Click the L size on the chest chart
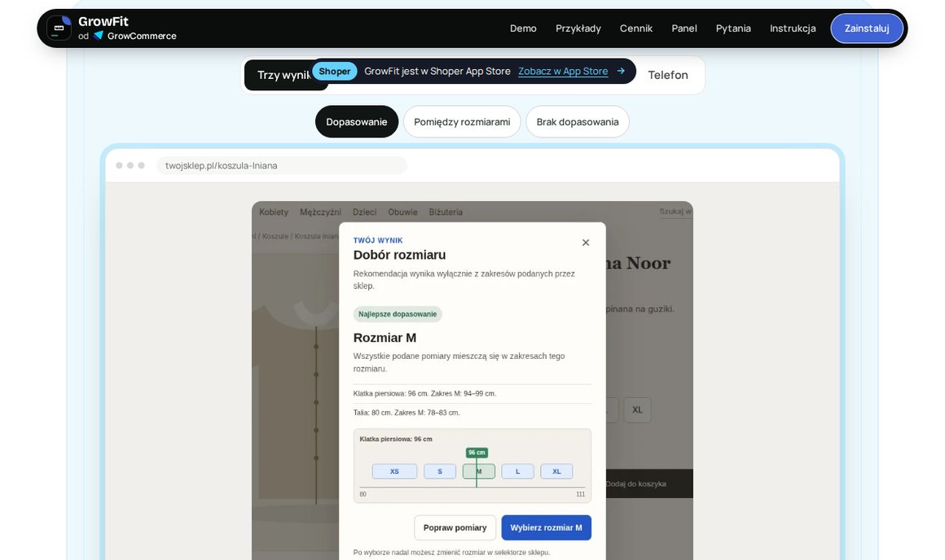 [517, 471]
